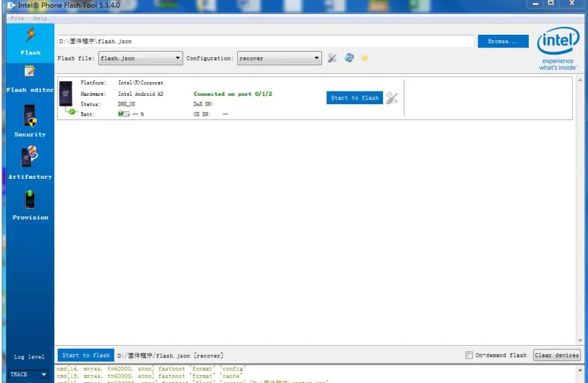
Task: Click the log line format cache
Action: click(148, 376)
